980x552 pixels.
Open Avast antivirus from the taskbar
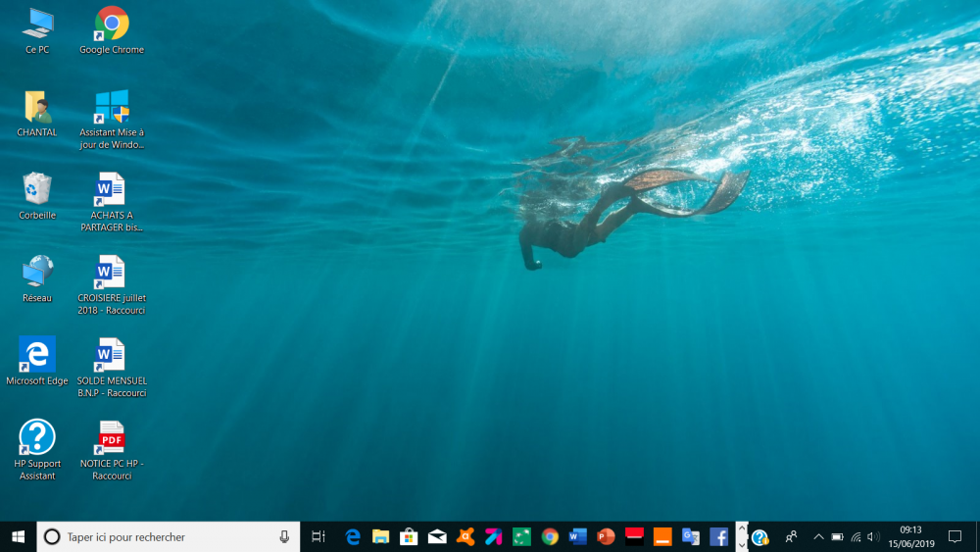click(x=465, y=536)
